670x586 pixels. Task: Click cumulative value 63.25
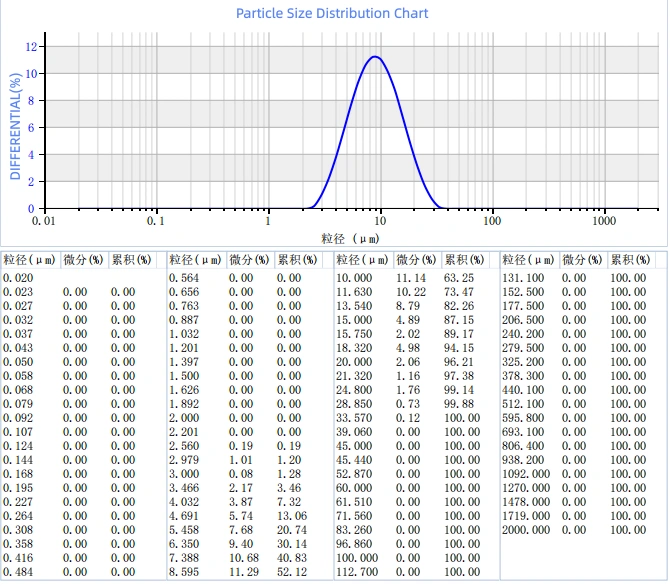pyautogui.click(x=458, y=278)
